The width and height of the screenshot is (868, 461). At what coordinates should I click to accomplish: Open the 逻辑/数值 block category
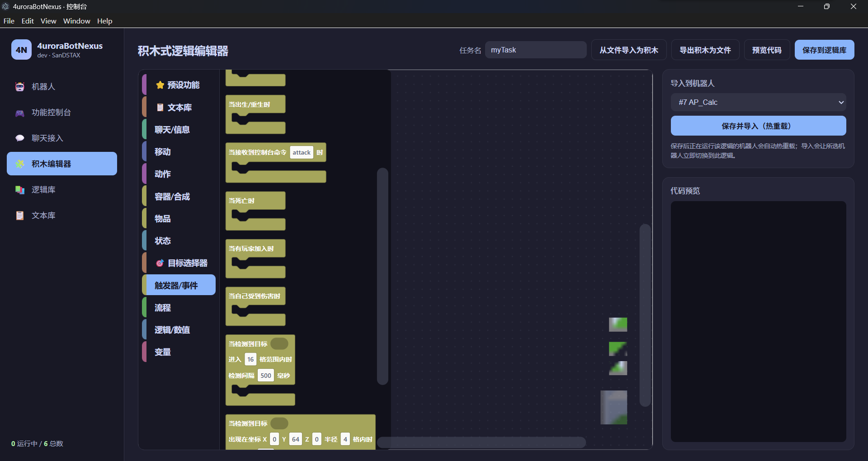tap(179, 330)
